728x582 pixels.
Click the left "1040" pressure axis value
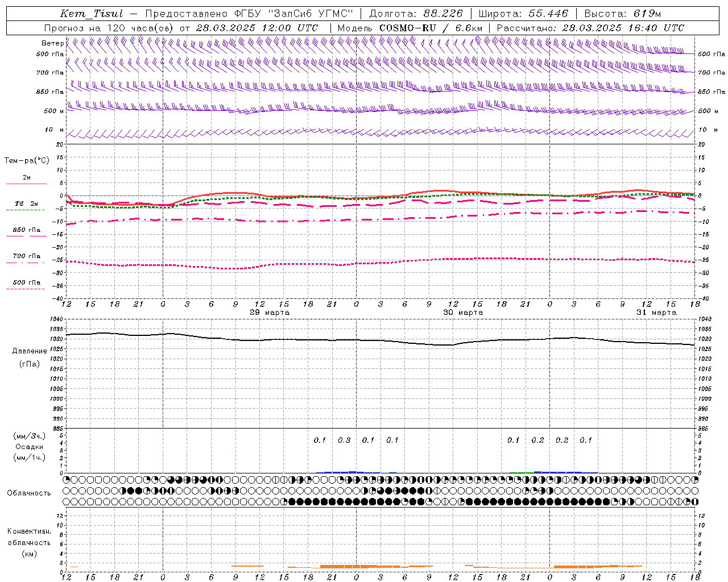56,319
